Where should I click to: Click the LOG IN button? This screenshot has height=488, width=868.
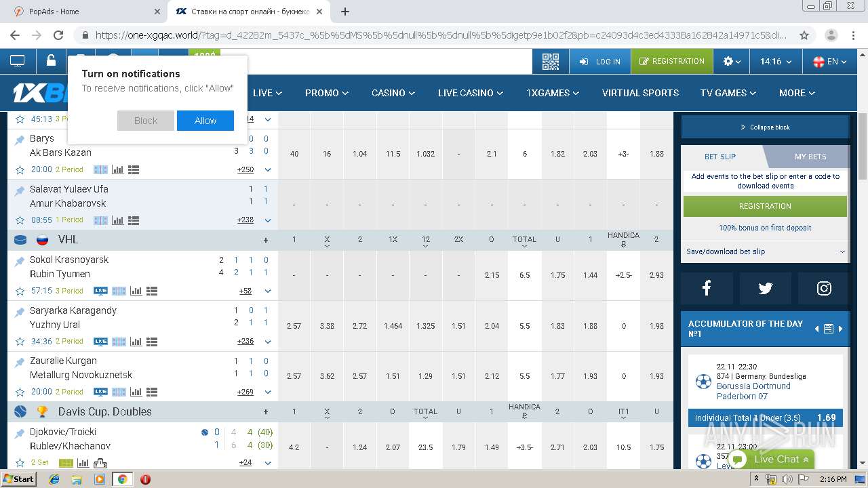pos(600,62)
